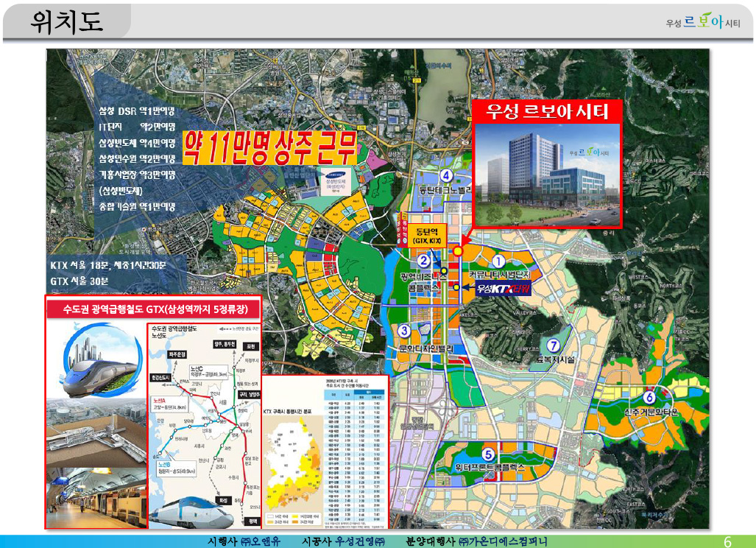This screenshot has width=756, height=548.
Task: Click the circled number 6 map marker
Action: pyautogui.click(x=649, y=397)
